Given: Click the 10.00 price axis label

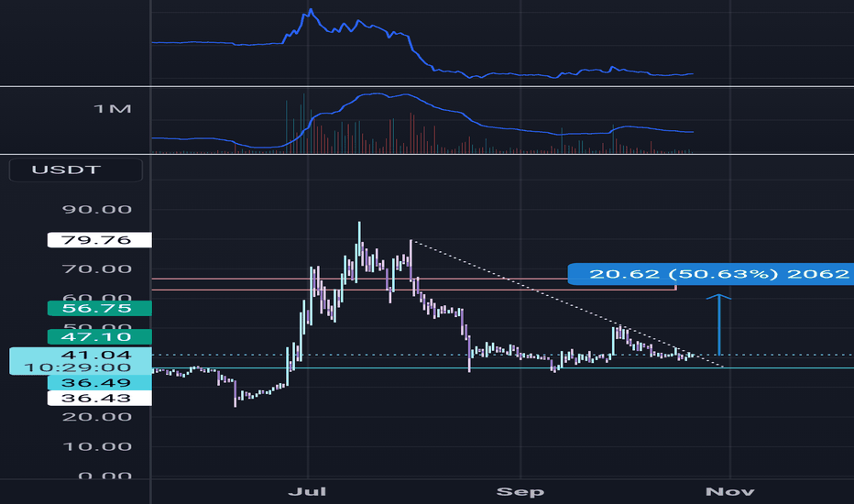Looking at the screenshot, I should click(97, 447).
